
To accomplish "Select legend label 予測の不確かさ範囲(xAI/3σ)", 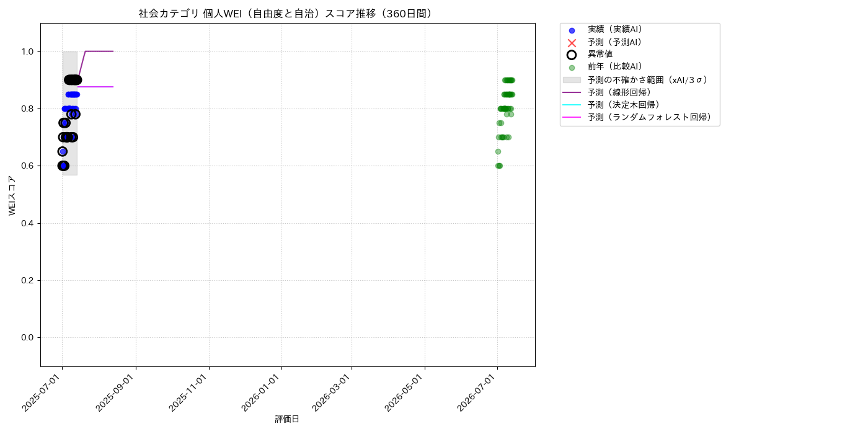I will 648,80.
